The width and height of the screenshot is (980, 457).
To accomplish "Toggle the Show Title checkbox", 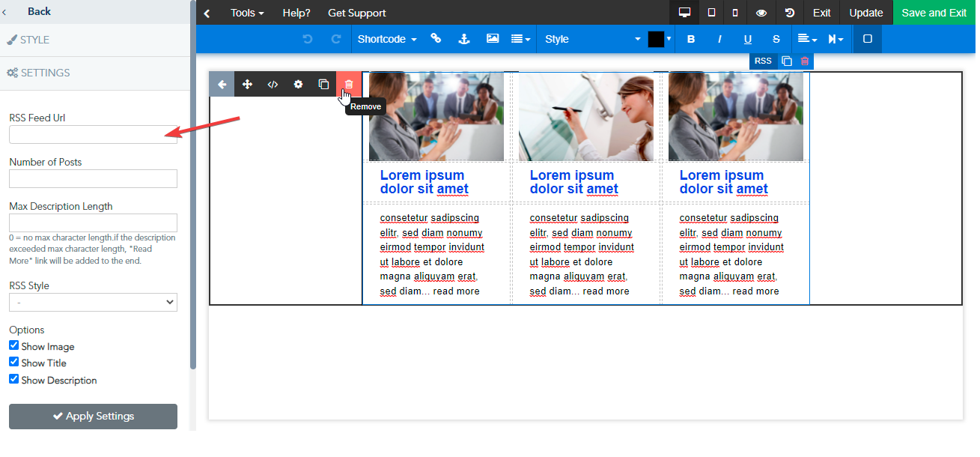I will (14, 362).
